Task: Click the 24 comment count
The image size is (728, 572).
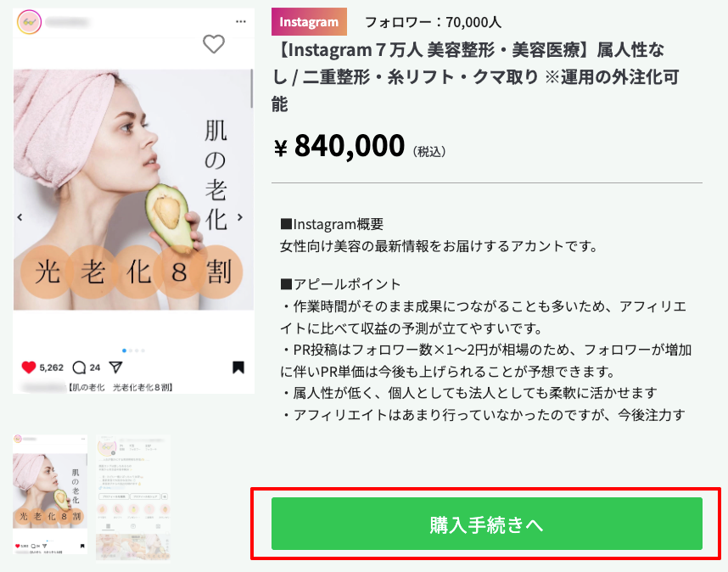Action: coord(95,366)
